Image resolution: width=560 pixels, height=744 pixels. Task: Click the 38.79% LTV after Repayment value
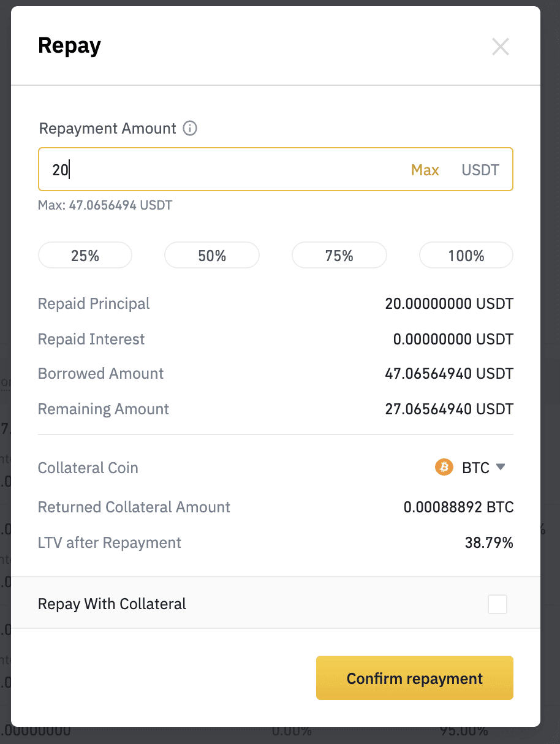pyautogui.click(x=488, y=543)
